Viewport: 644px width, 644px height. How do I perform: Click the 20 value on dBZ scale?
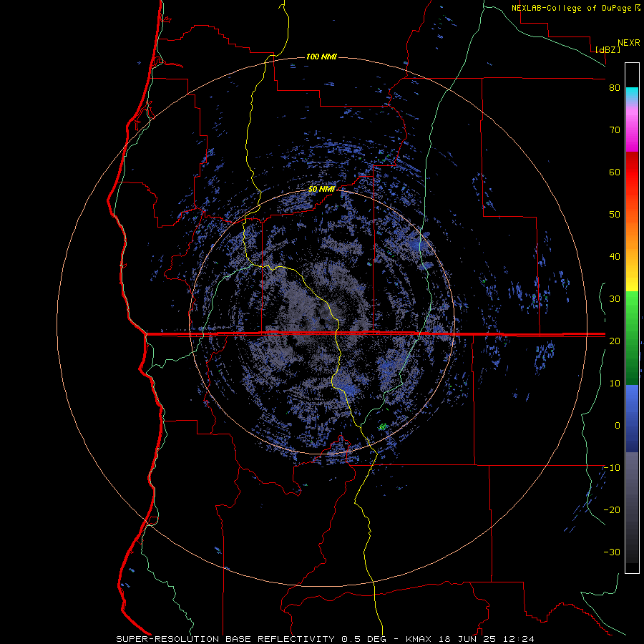point(615,341)
